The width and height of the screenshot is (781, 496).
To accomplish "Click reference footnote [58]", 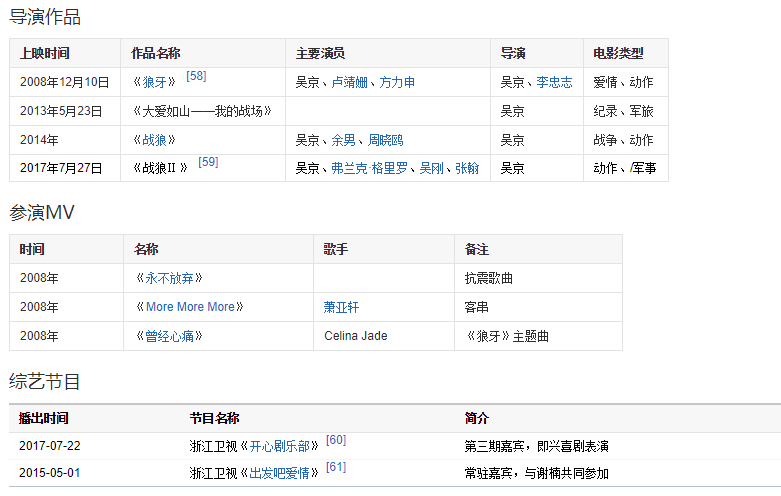I will (196, 76).
